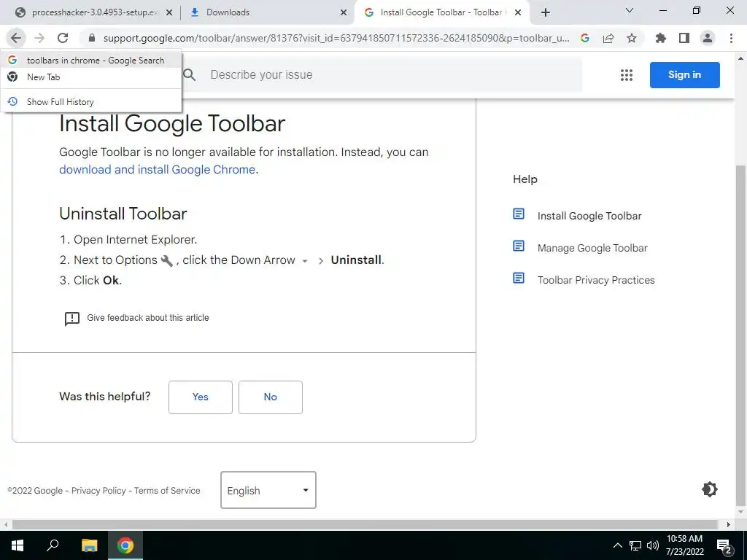Click the scroll up arrow of vertical scrollbar
This screenshot has width=747, height=560.
pos(741,58)
